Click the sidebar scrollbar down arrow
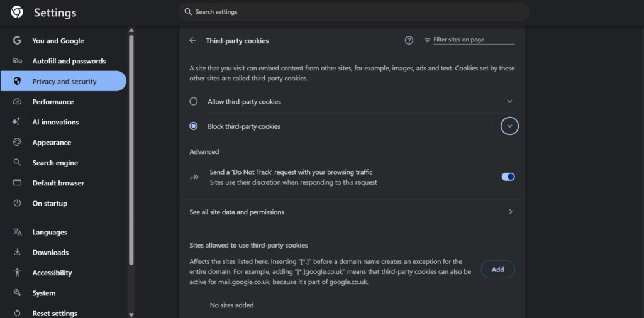 131,315
